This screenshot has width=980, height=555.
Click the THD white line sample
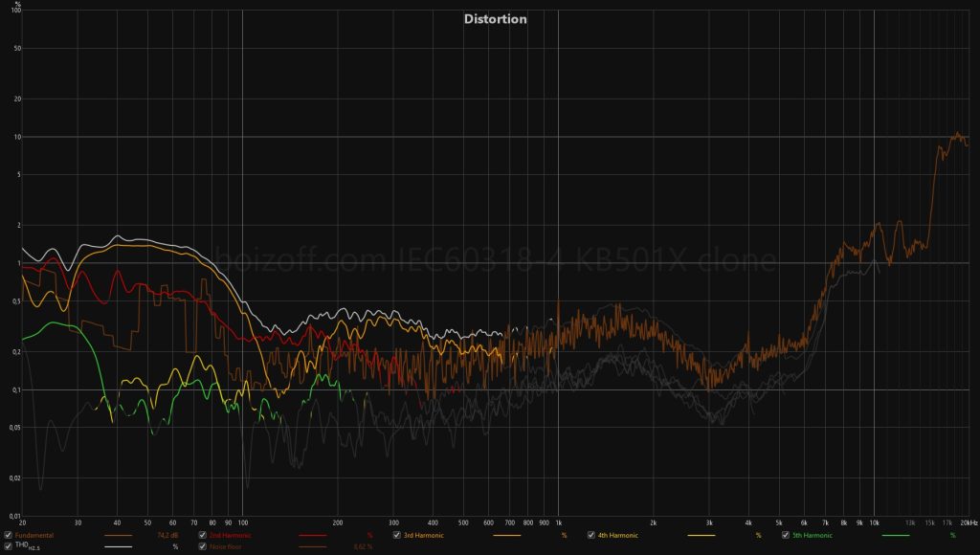click(x=118, y=547)
